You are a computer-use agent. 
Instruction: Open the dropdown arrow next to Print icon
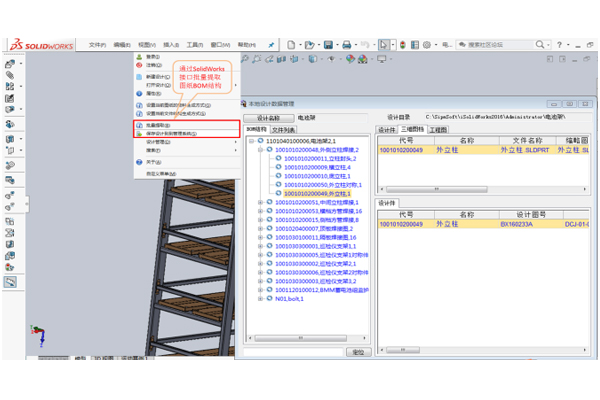[356, 45]
